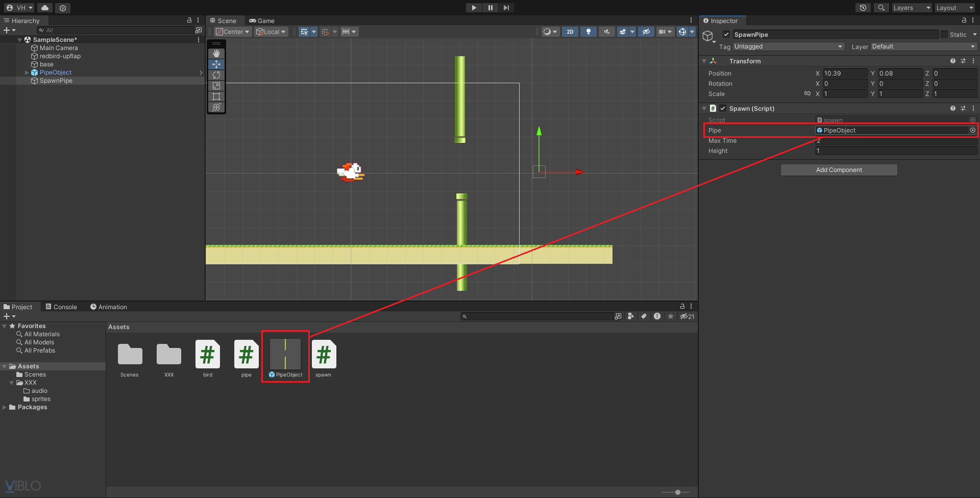Image resolution: width=980 pixels, height=498 pixels.
Task: Select redbird-upflap in Hierarchy
Action: [60, 56]
